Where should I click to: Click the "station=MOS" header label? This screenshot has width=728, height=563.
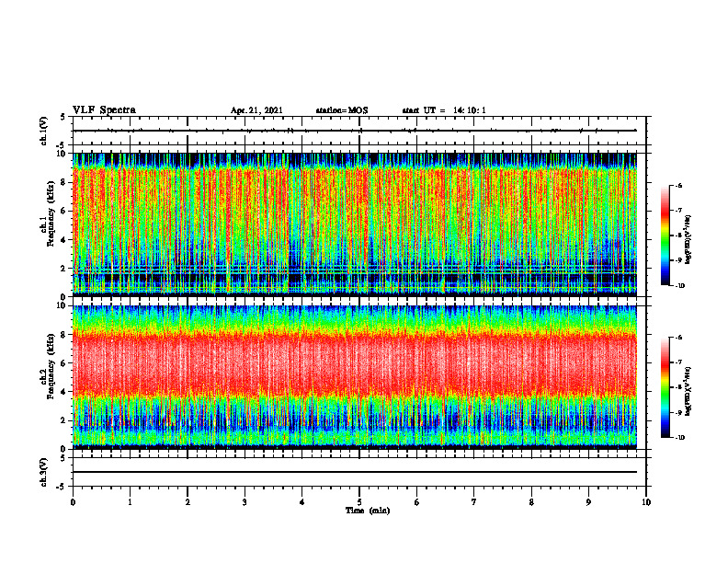(x=342, y=110)
